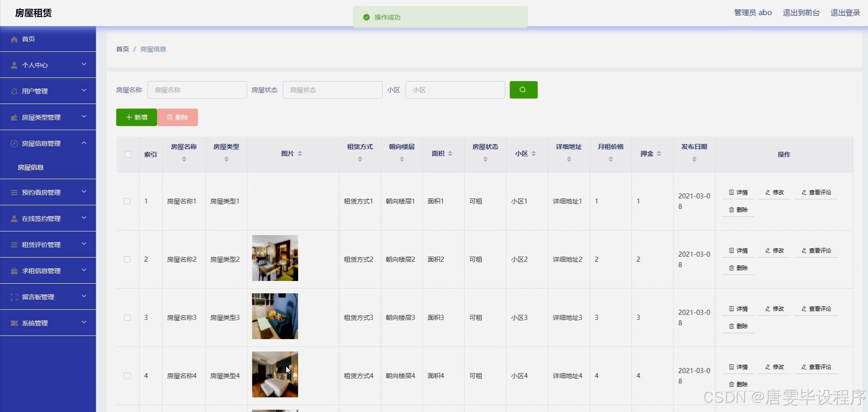868x412 pixels.
Task: Open the room photo thumbnail for 房屋名称3
Action: pos(275,316)
